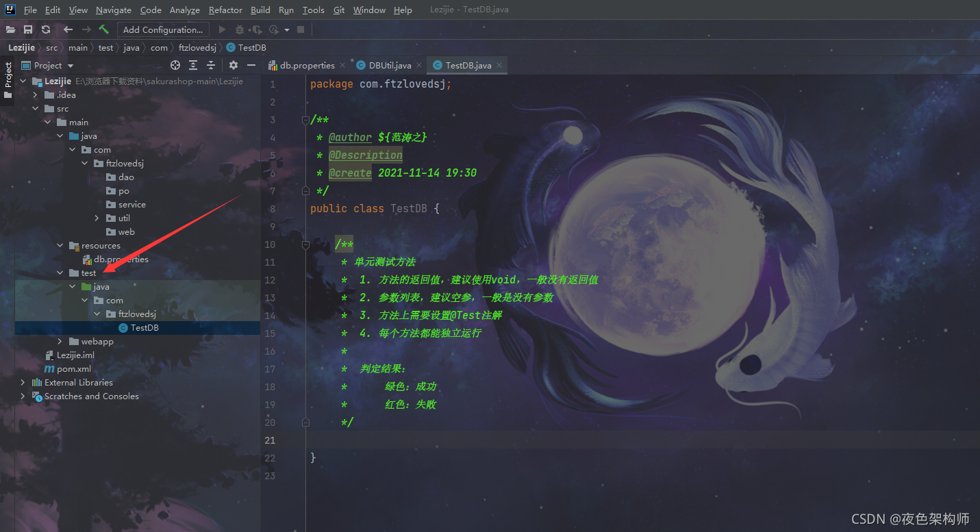Open the Tools menu
The height and width of the screenshot is (532, 980).
pyautogui.click(x=314, y=10)
